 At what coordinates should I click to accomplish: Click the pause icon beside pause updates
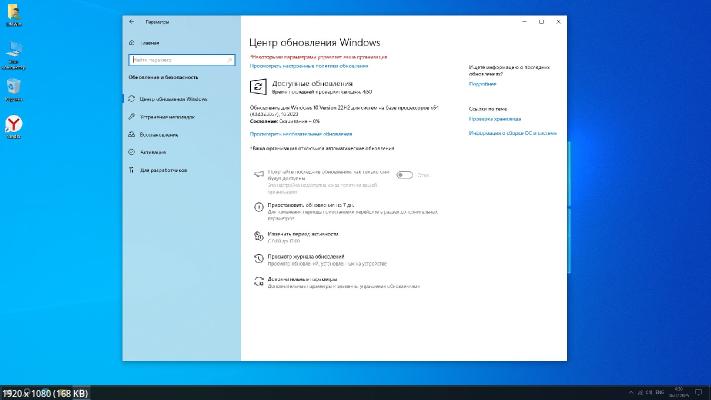tap(258, 207)
